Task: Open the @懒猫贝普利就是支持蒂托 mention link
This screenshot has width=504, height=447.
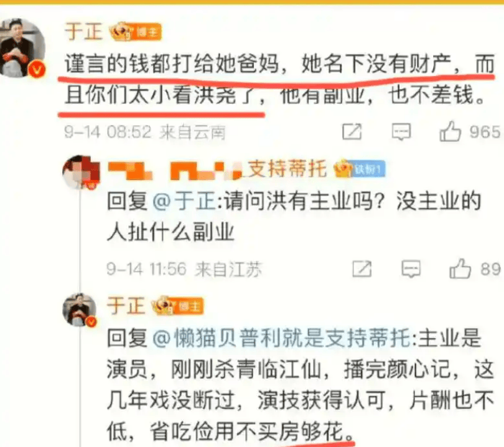Action: pyautogui.click(x=282, y=337)
